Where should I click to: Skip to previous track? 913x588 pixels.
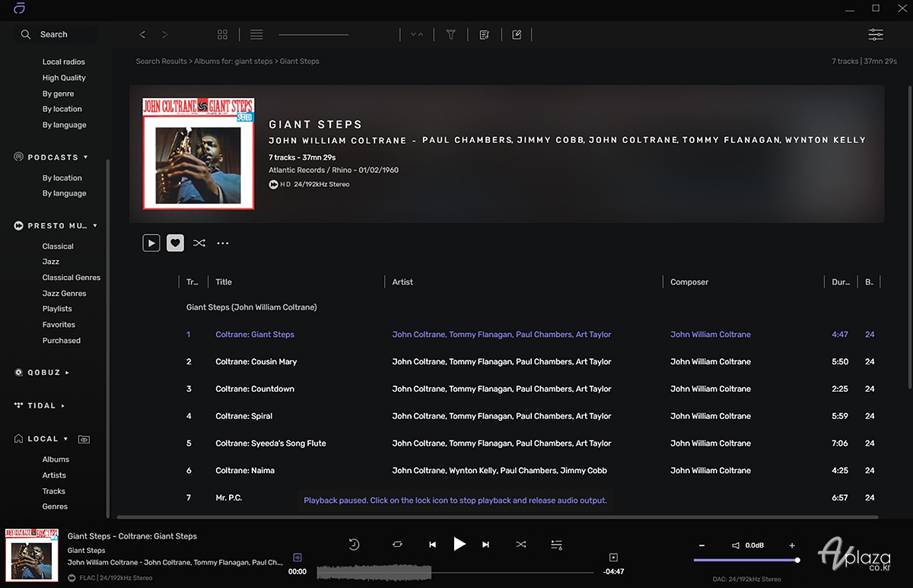pos(432,545)
